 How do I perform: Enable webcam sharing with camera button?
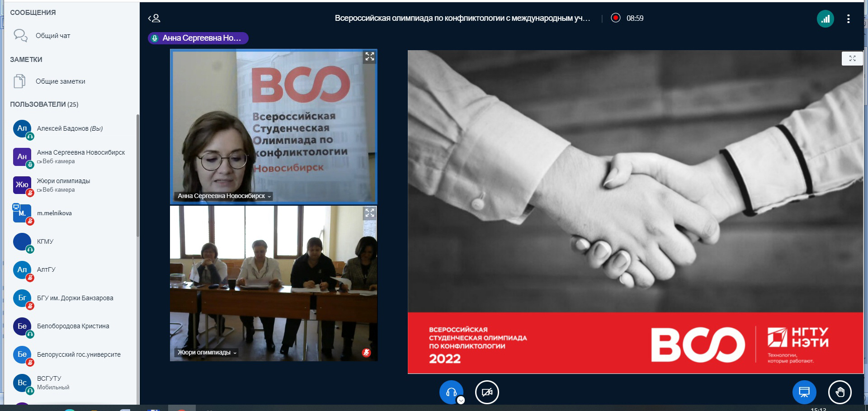[x=487, y=392]
